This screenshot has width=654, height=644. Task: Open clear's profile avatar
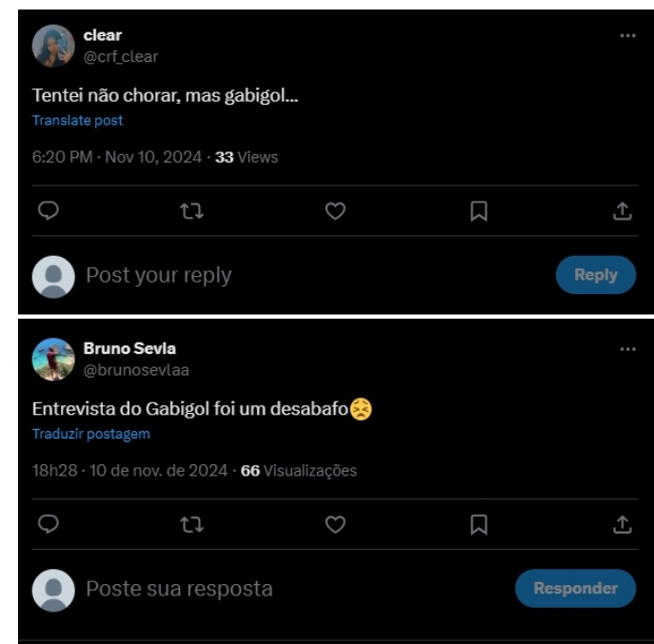(52, 46)
